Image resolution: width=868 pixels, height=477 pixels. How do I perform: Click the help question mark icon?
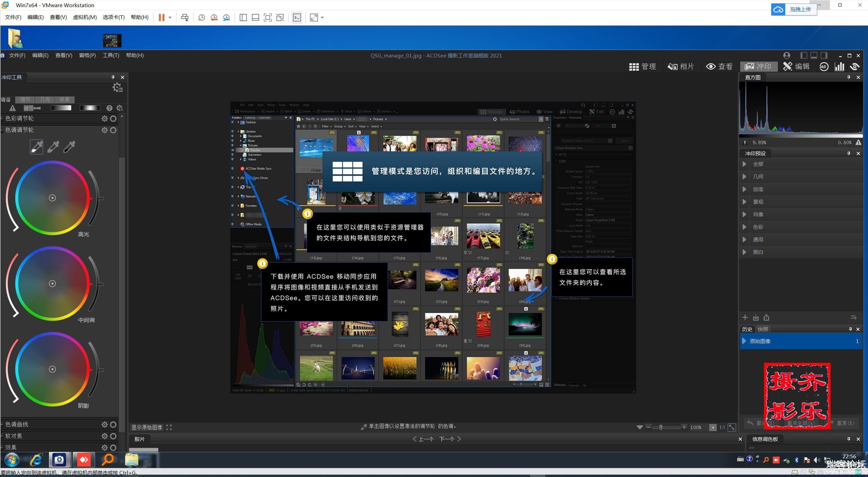(x=109, y=108)
